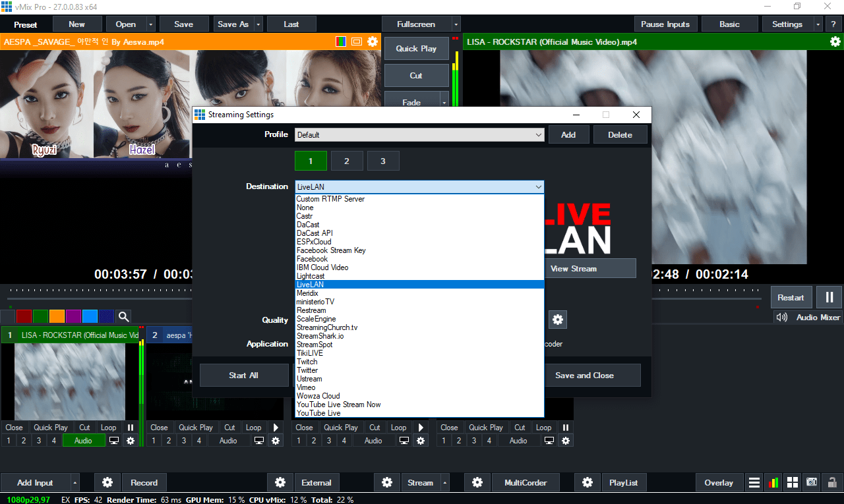This screenshot has width=844, height=504.
Task: Click the list view icon next to Overlay
Action: pyautogui.click(x=754, y=482)
